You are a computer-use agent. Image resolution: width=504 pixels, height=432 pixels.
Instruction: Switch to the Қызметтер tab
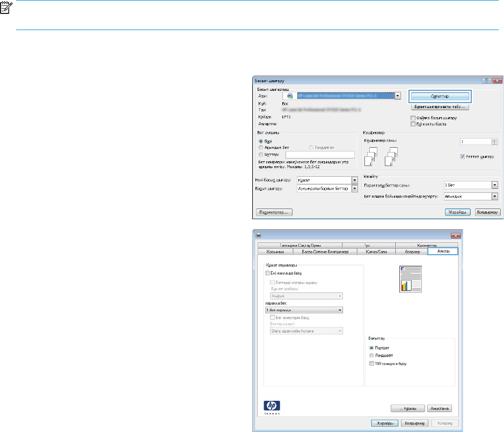pos(427,246)
